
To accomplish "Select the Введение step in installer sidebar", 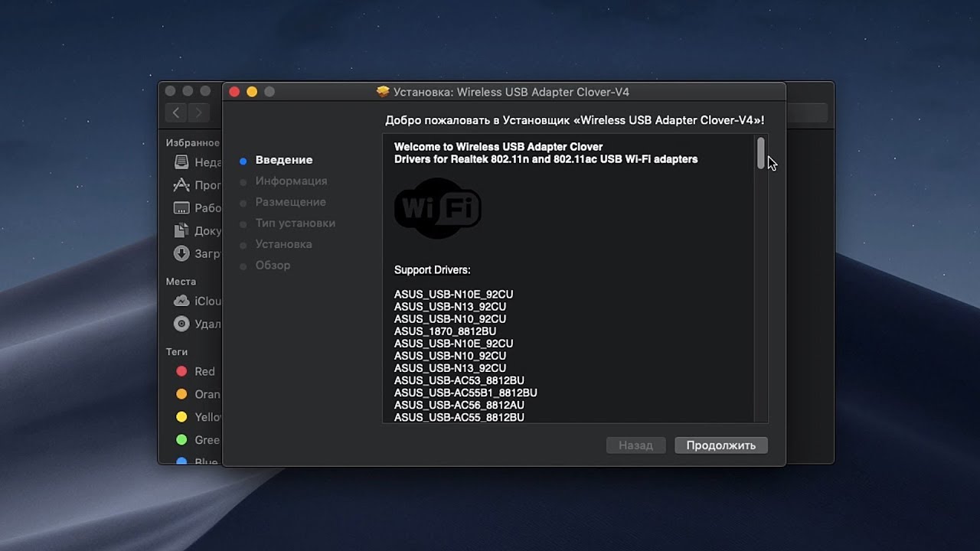I will [x=284, y=160].
